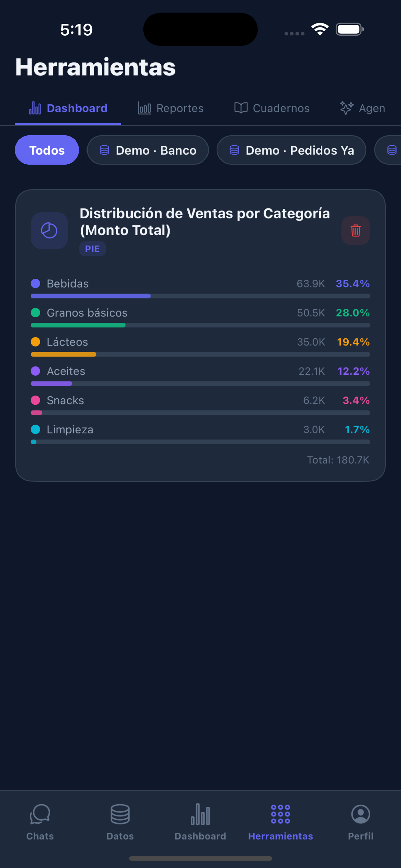Viewport: 401px width, 868px height.
Task: Go to Dashboard in bottom navigation
Action: [200, 822]
